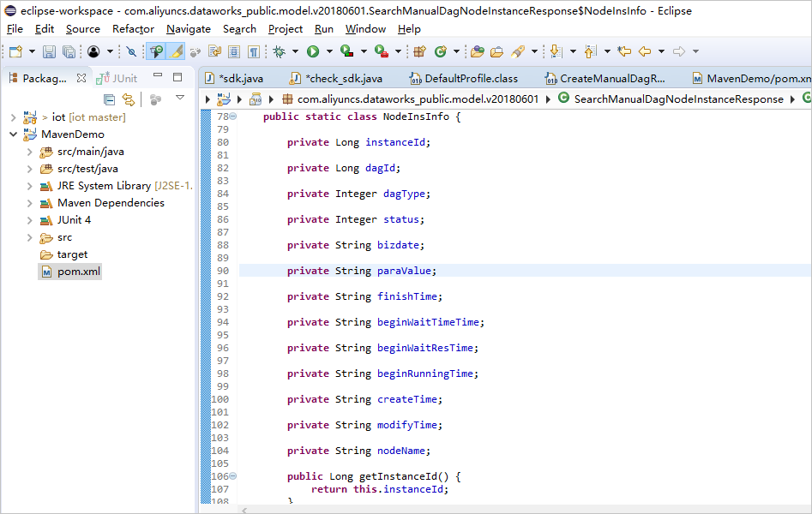This screenshot has height=514, width=812.
Task: Switch to the JUnit view tab
Action: coord(117,78)
